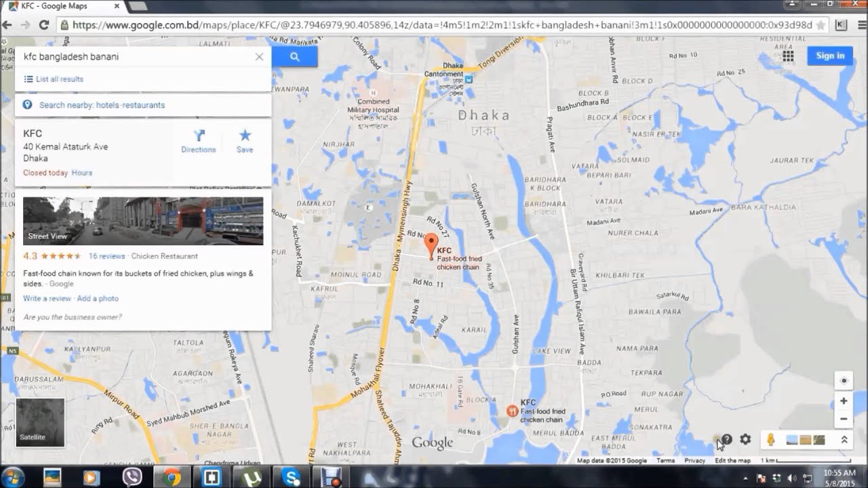The width and height of the screenshot is (868, 488).
Task: Save KFC with the star icon
Action: (245, 141)
